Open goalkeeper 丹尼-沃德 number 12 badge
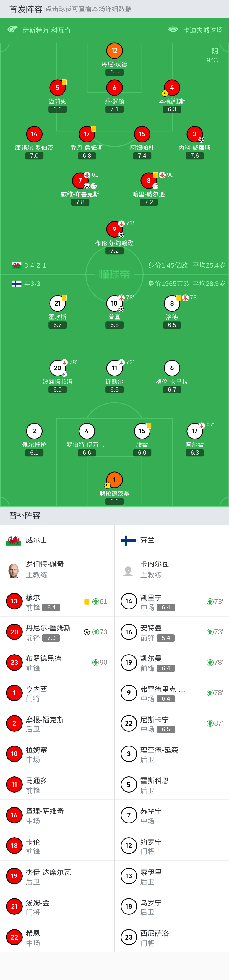229x980 pixels. pyautogui.click(x=114, y=51)
